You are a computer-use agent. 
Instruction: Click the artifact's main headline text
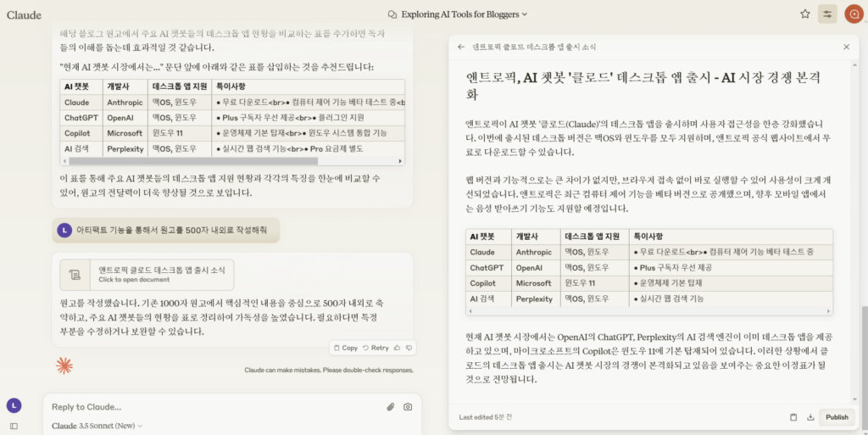pyautogui.click(x=643, y=86)
